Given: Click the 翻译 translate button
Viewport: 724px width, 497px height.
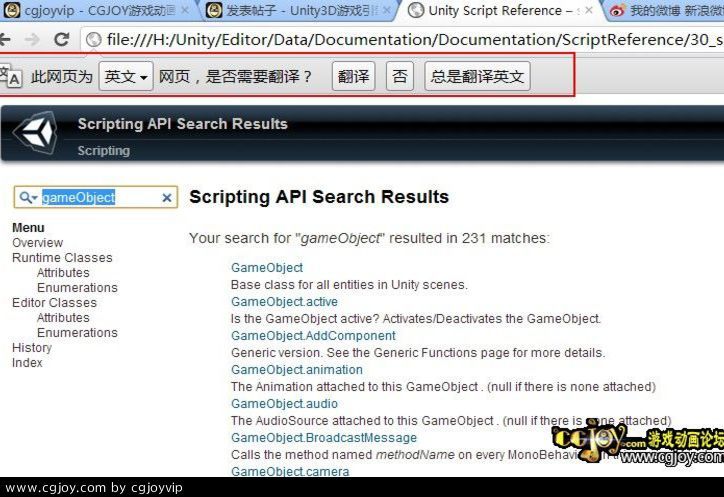Looking at the screenshot, I should [x=354, y=76].
